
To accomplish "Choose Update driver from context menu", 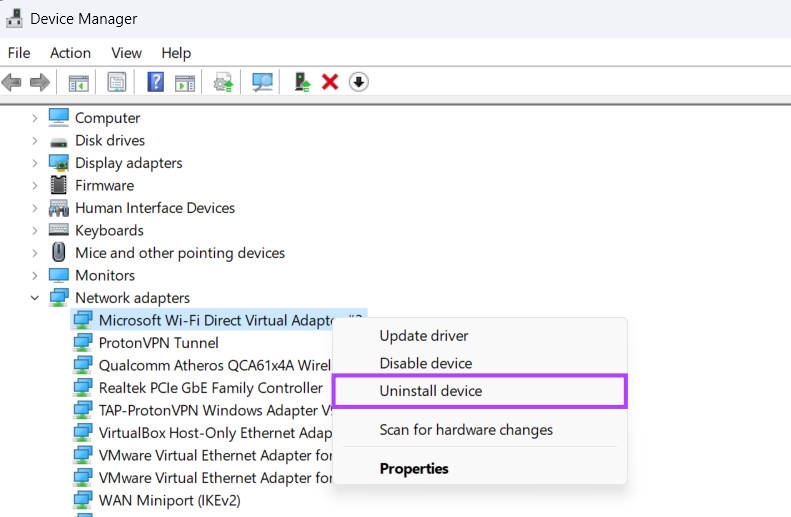I will [480, 335].
